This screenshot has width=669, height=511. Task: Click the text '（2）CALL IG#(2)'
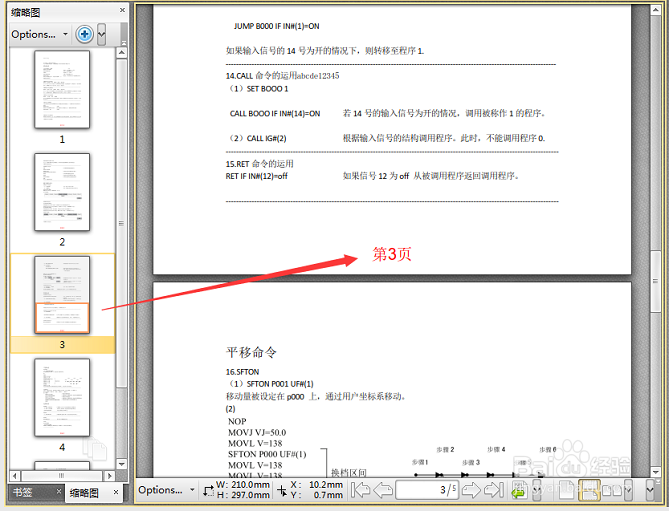257,138
